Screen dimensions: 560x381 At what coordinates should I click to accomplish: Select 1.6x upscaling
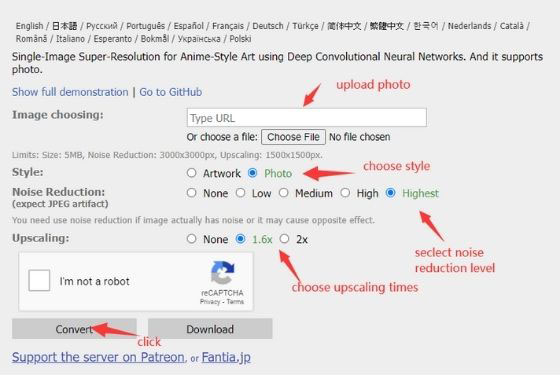point(241,239)
